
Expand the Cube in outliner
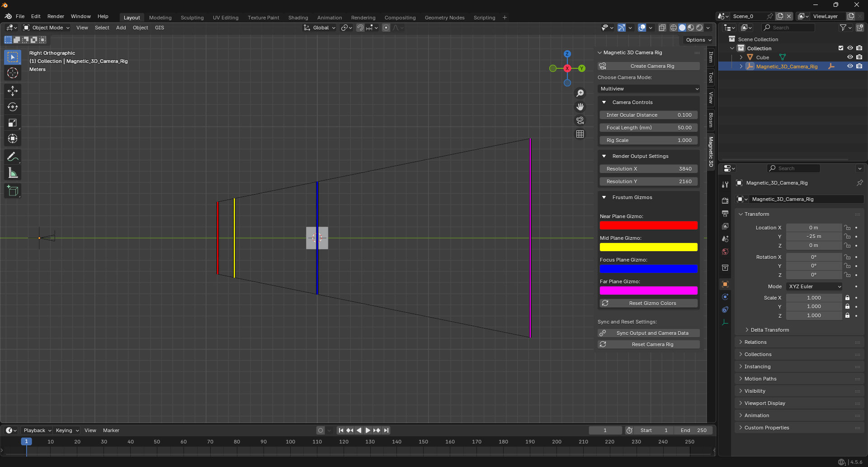741,57
